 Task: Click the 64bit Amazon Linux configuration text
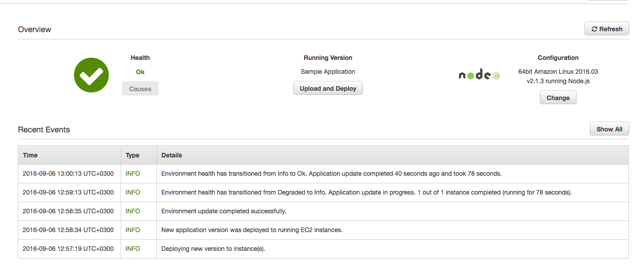(x=558, y=72)
